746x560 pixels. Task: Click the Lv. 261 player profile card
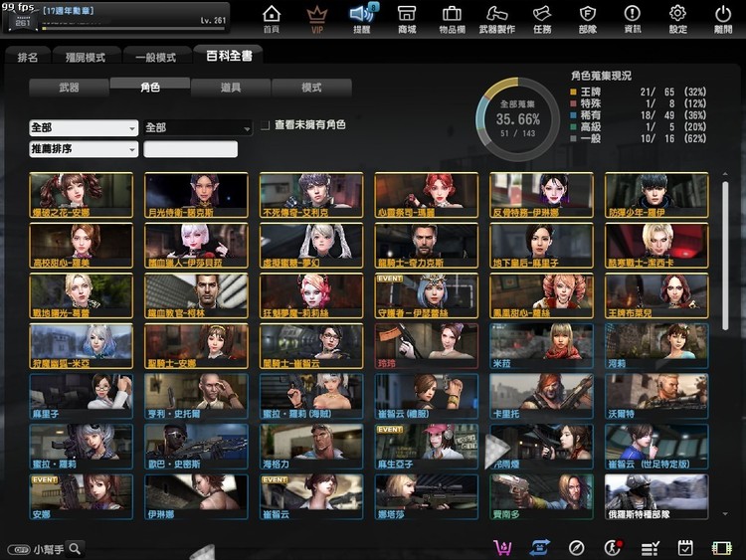[116, 18]
